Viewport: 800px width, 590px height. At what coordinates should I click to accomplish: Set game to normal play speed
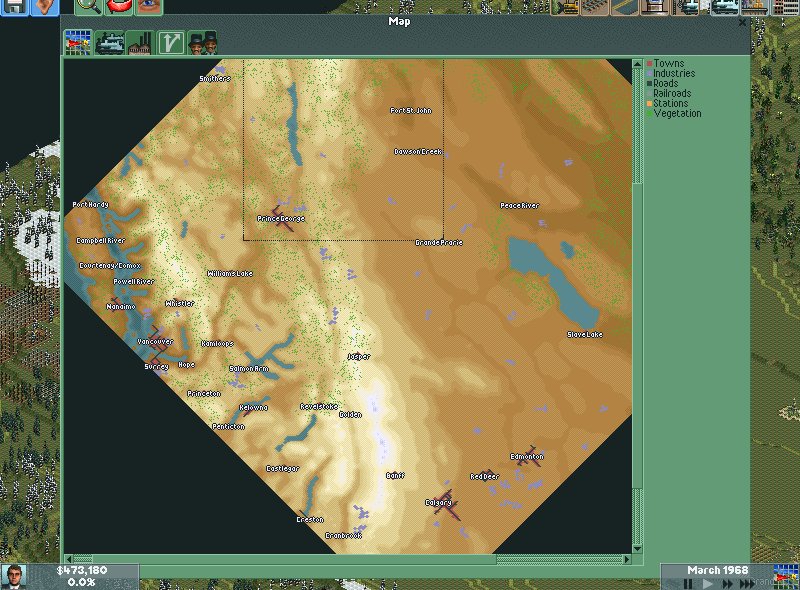[x=707, y=584]
